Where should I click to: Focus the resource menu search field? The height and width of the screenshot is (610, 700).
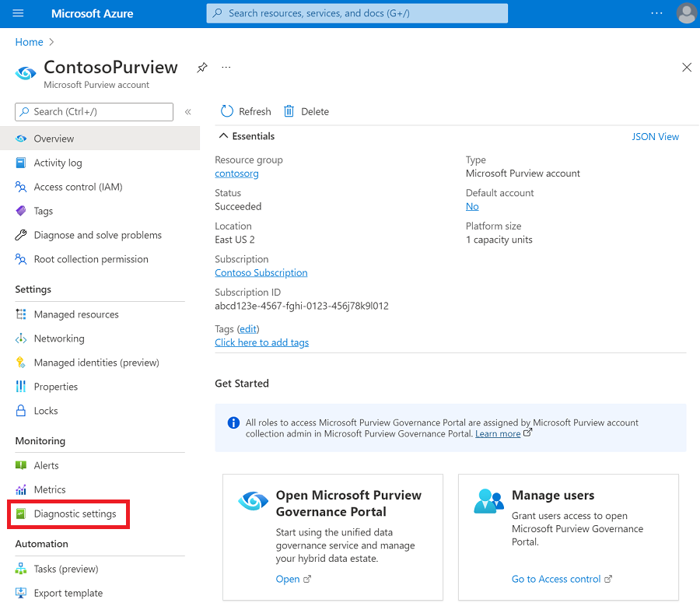[x=94, y=111]
